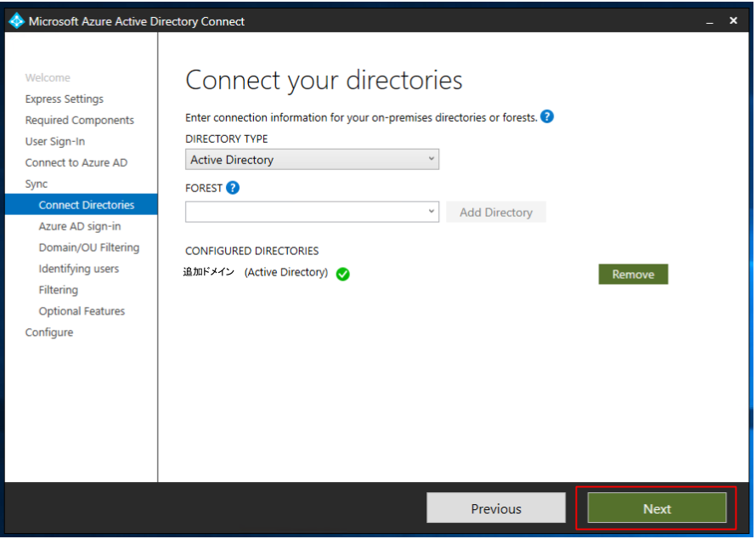The width and height of the screenshot is (756, 539).
Task: Click the green checkmark status icon
Action: (x=343, y=274)
